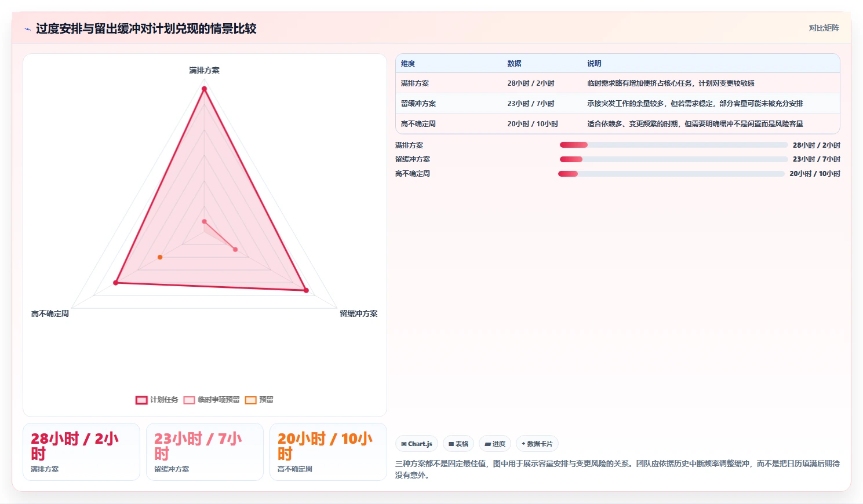Click the 维度 column header
863x504 pixels.
(x=408, y=64)
